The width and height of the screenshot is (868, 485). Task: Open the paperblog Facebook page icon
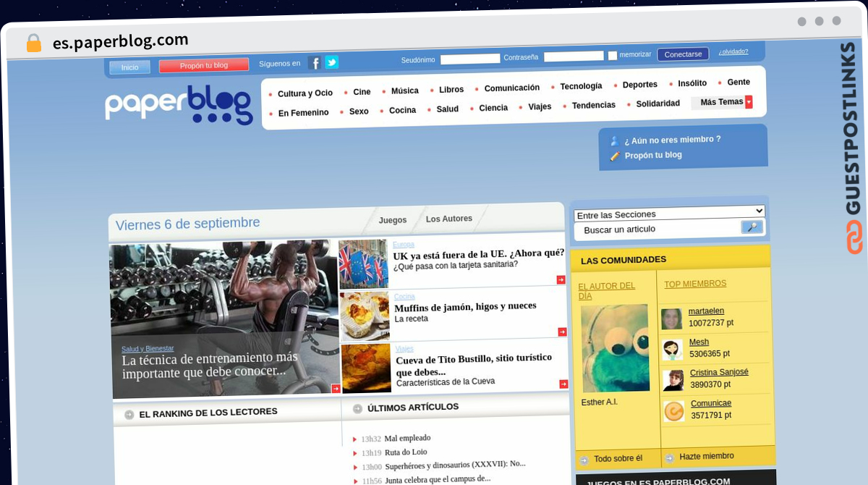click(x=314, y=63)
